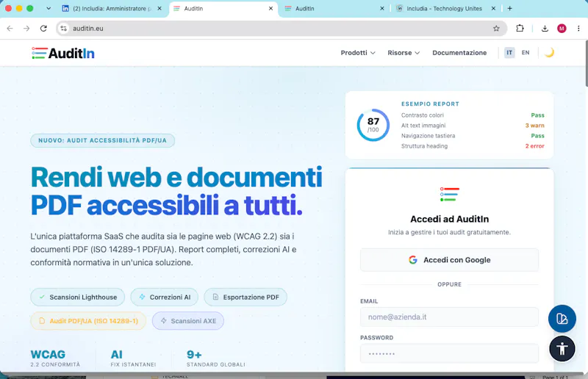Open Chrome three-dot menu
Image resolution: width=588 pixels, height=379 pixels.
pos(578,29)
